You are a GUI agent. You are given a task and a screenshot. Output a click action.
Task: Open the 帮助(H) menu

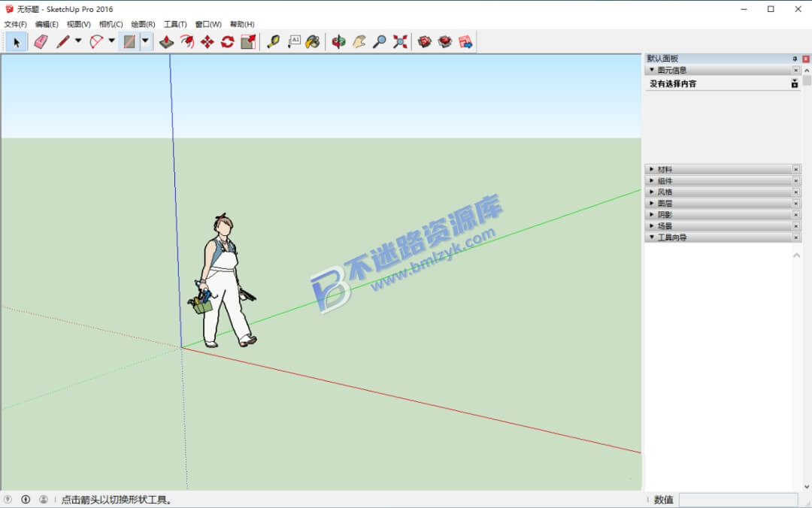pos(242,24)
